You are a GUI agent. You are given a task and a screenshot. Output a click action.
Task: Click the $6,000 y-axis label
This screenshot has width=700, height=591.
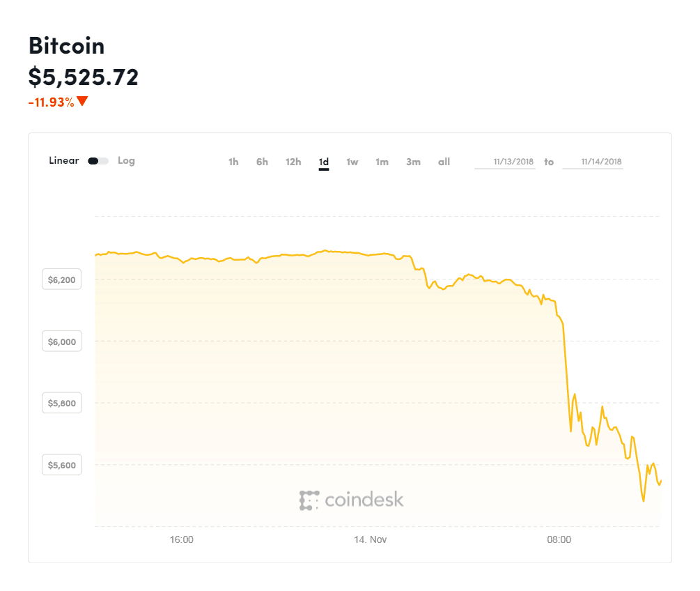coord(62,341)
